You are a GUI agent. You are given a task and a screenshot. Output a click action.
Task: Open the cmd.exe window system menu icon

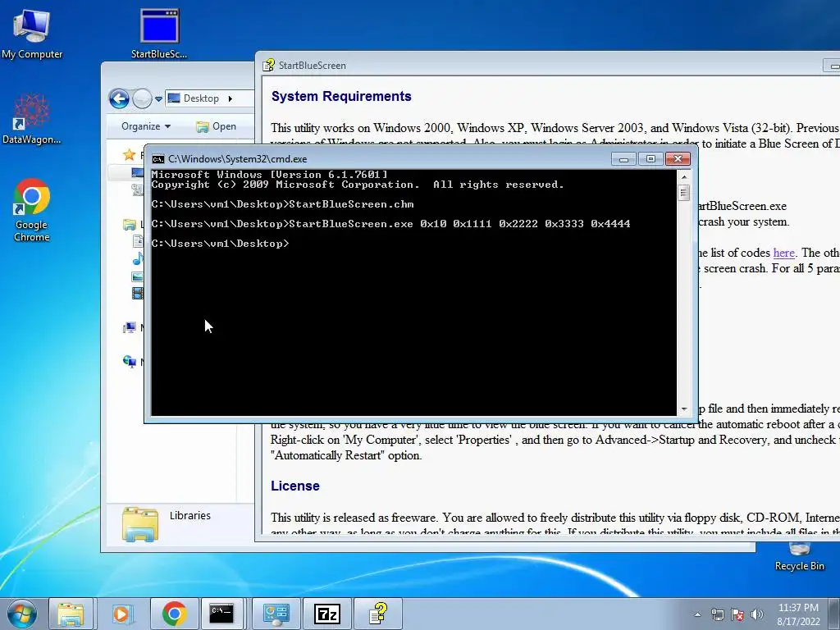158,159
